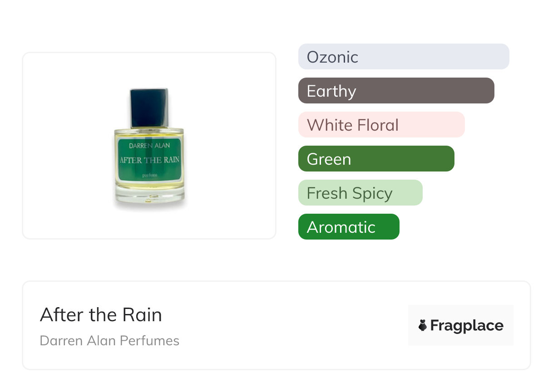Pick the Green accord bar
553x392 pixels.
point(376,159)
